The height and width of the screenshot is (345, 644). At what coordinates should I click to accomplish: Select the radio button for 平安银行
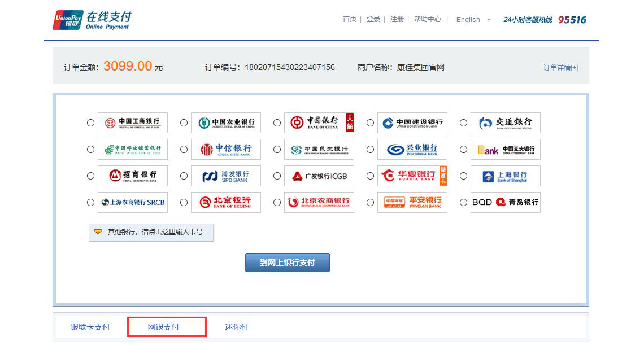coord(371,203)
